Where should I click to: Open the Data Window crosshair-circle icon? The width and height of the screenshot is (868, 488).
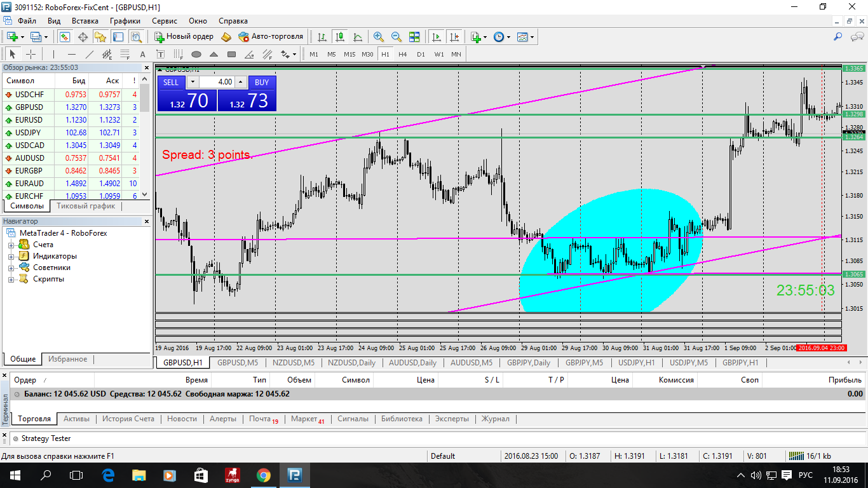pos(83,37)
